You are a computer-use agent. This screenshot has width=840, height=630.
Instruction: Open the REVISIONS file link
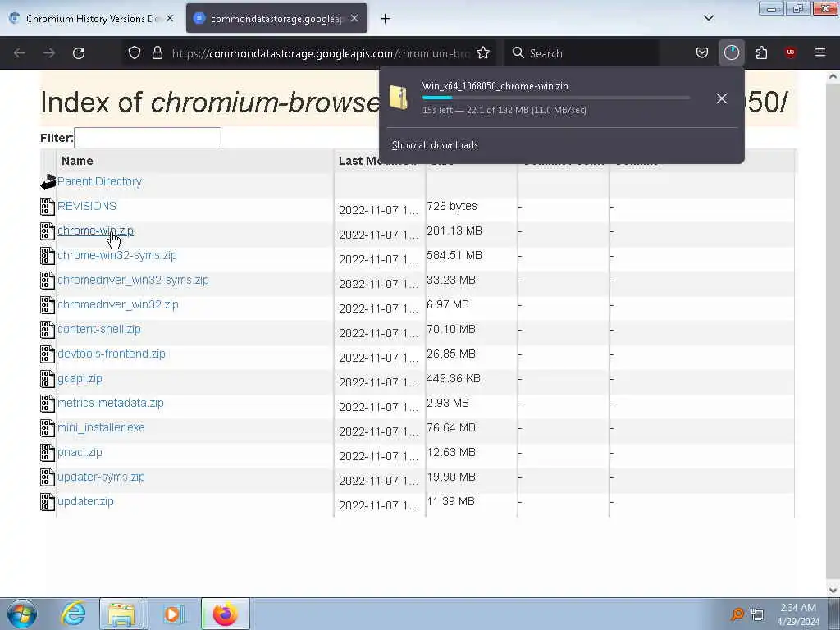tap(87, 206)
